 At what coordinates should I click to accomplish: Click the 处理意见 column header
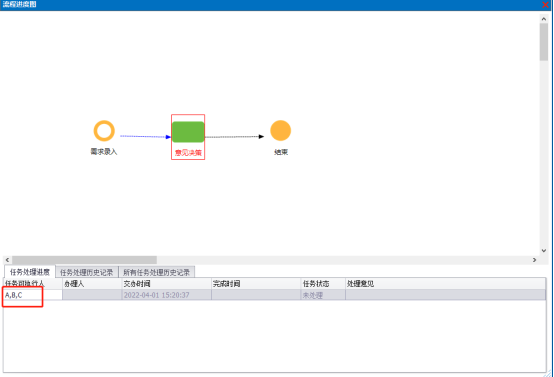(x=446, y=284)
